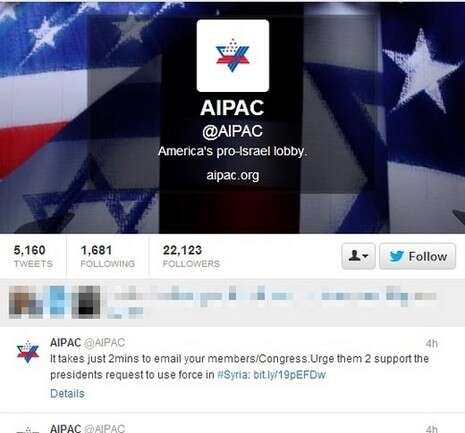Click the @AIPAC handle in header
This screenshot has height=433, width=465.
[232, 131]
